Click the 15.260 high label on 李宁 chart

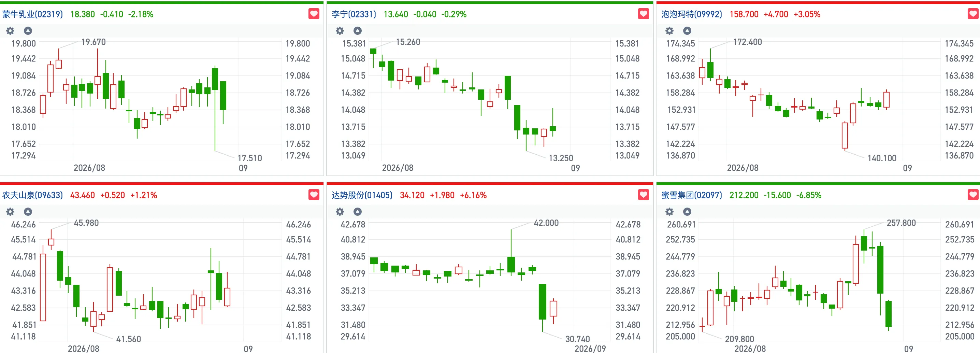[x=408, y=42]
